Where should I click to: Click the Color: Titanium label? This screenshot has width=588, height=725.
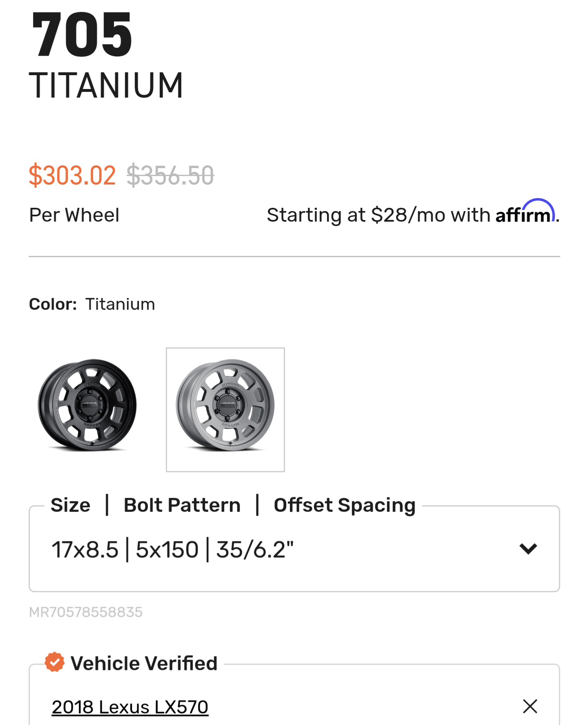tap(92, 304)
